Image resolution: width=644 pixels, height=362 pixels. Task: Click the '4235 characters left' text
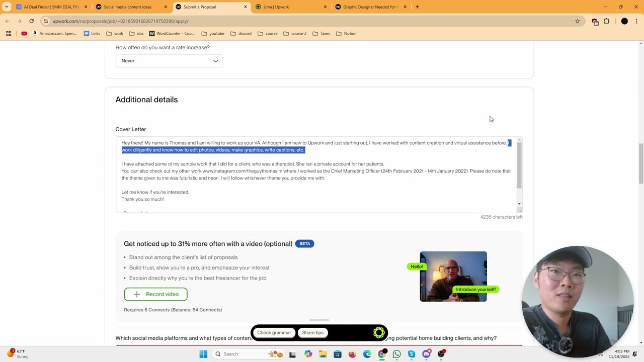point(501,217)
